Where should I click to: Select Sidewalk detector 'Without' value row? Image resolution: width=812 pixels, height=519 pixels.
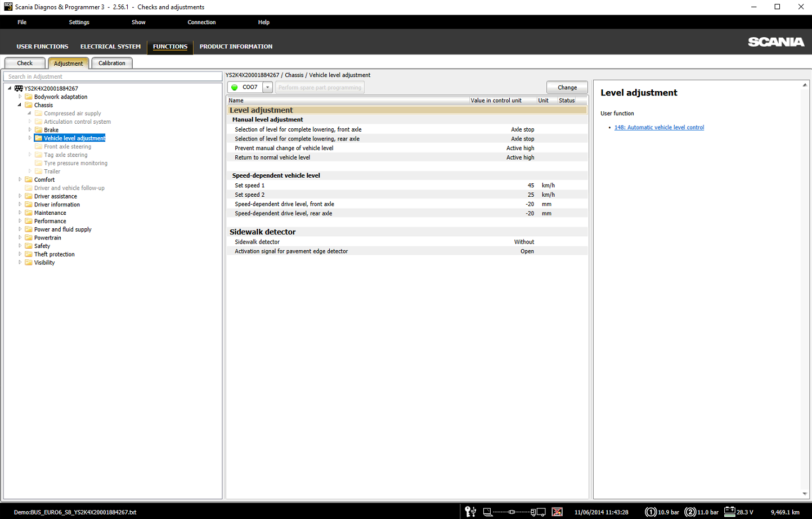pos(407,242)
